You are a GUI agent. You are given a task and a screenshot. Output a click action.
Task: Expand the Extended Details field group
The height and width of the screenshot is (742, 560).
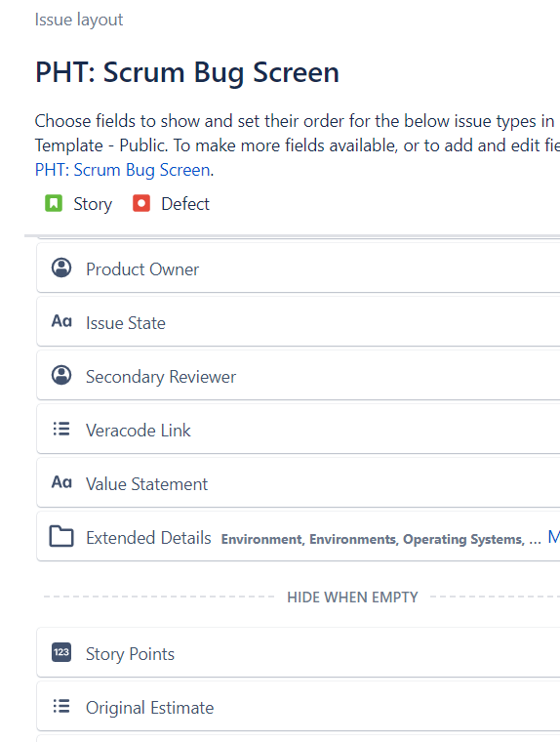click(299, 536)
